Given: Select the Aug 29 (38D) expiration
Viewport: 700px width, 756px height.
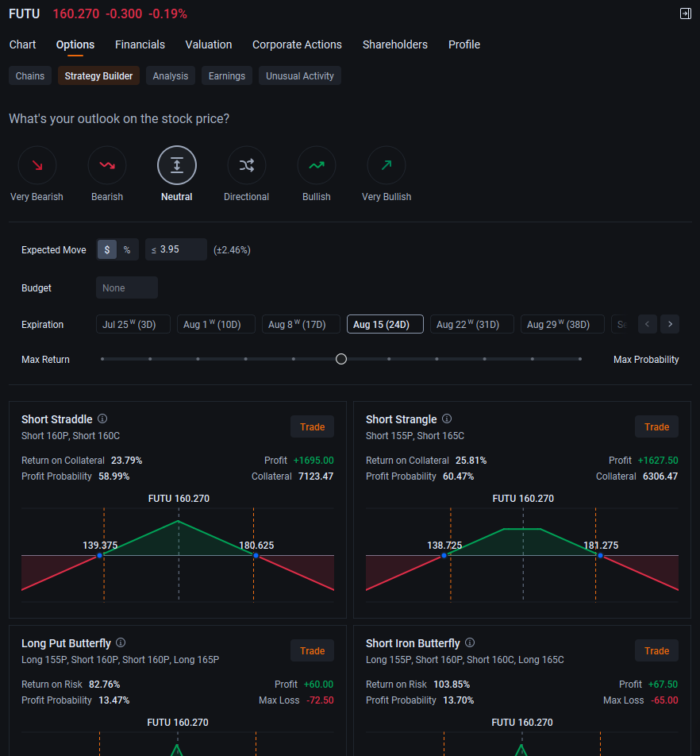Looking at the screenshot, I should click(562, 325).
